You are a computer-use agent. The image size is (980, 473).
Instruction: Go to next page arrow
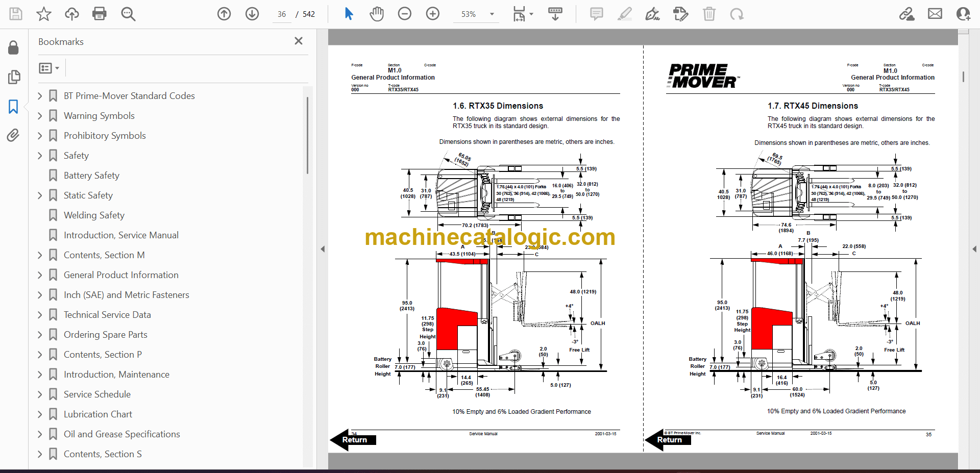(x=252, y=14)
